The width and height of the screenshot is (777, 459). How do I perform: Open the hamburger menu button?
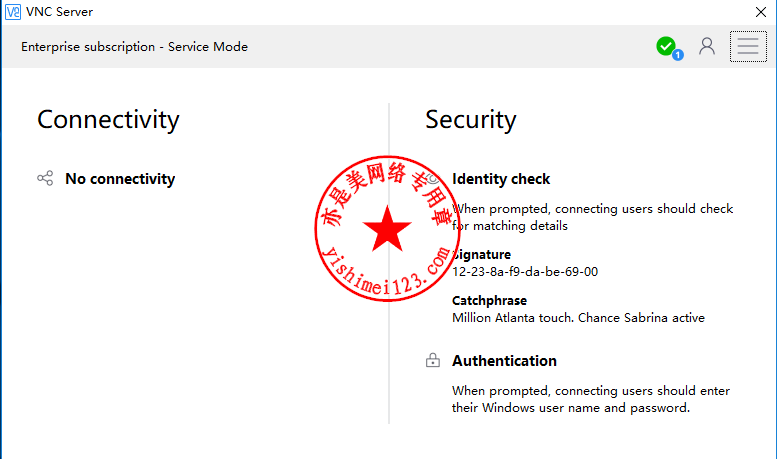748,47
